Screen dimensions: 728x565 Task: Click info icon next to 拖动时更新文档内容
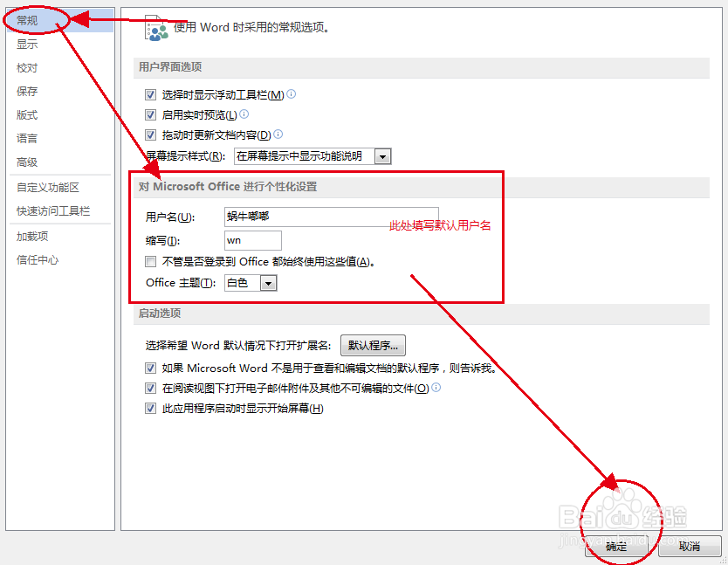tap(278, 134)
